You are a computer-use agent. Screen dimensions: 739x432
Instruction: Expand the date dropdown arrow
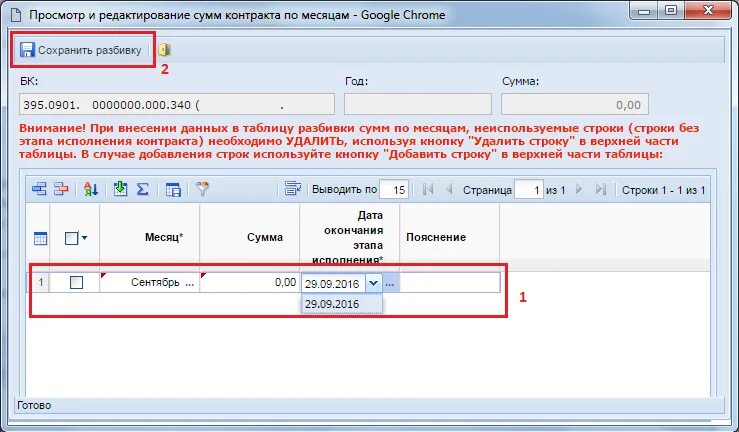[x=373, y=283]
